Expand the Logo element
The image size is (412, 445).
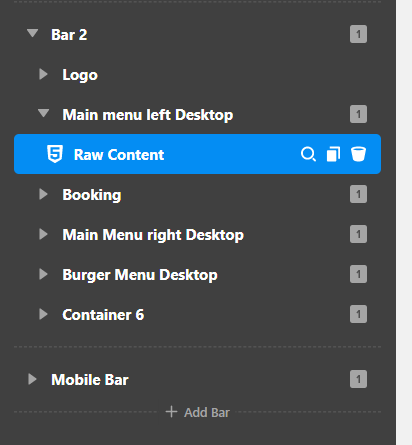pos(43,74)
